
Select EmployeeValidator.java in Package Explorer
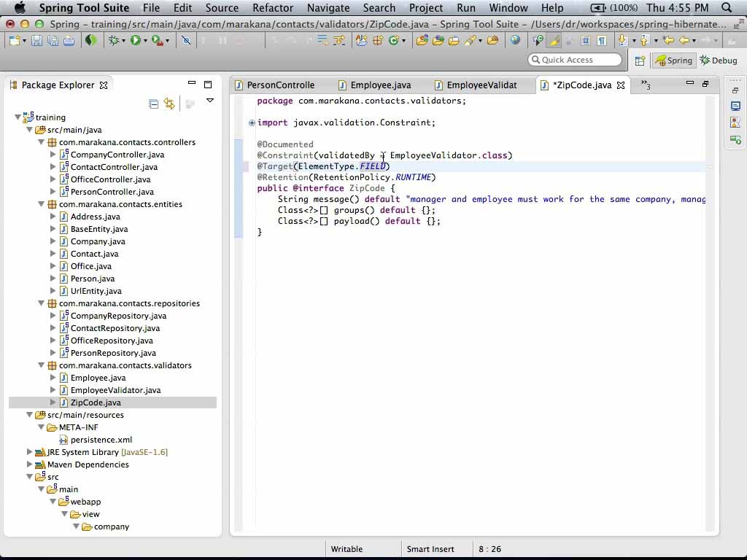[x=116, y=390]
